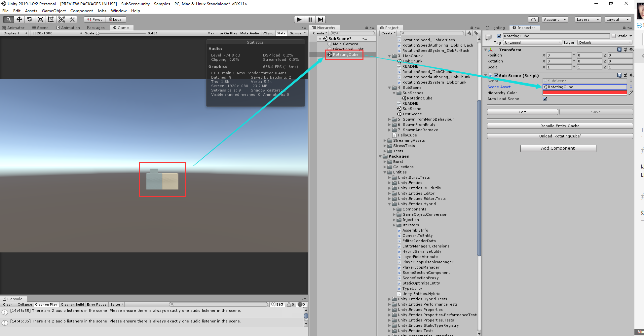Toggle VSync in Game view
644x336 pixels.
click(x=268, y=33)
